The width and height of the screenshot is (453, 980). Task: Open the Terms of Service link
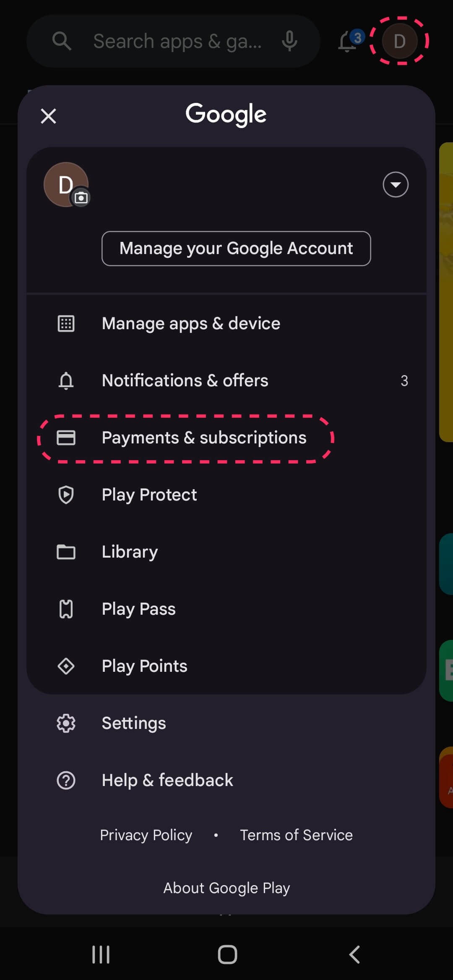(x=296, y=835)
